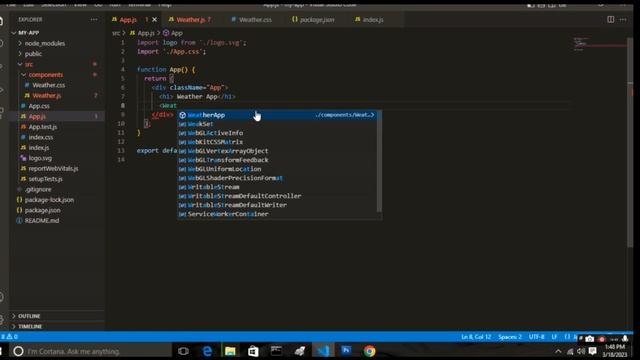Open editor more actions ellipsis menu
640x360 pixels.
[623, 20]
